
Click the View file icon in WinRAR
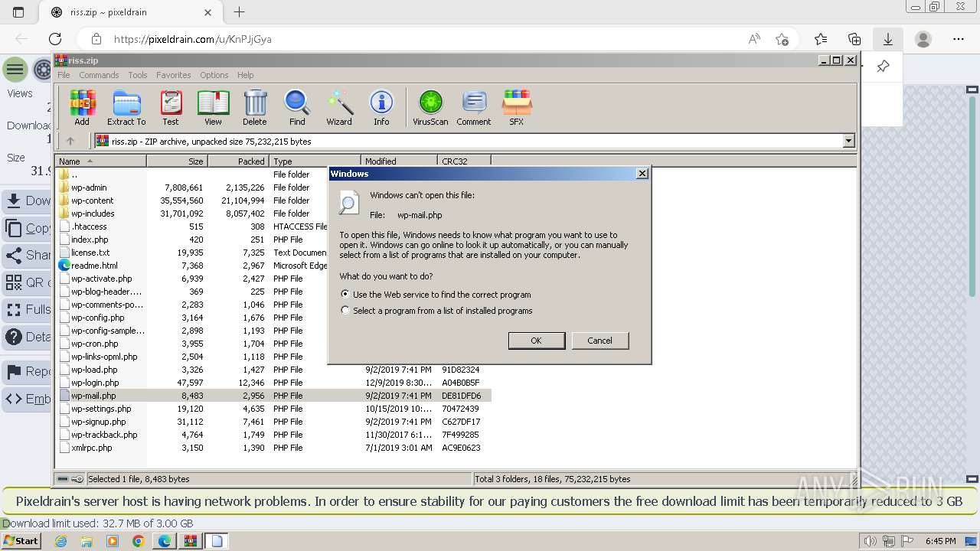tap(213, 107)
